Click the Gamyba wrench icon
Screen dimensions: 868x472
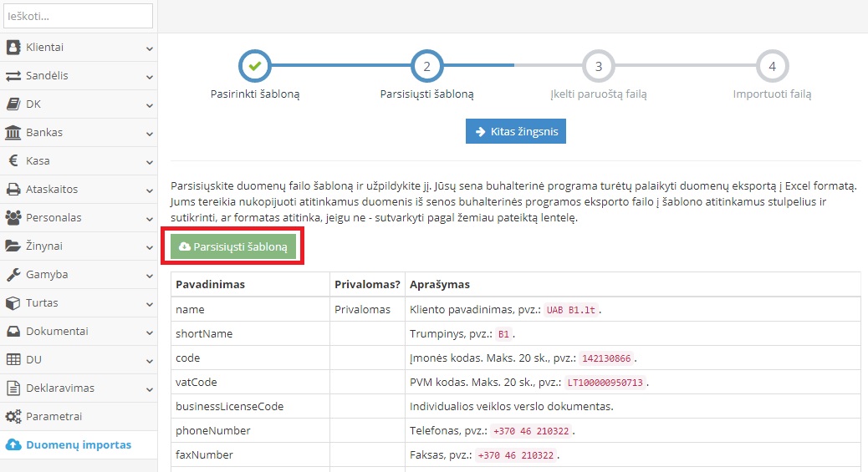click(13, 275)
